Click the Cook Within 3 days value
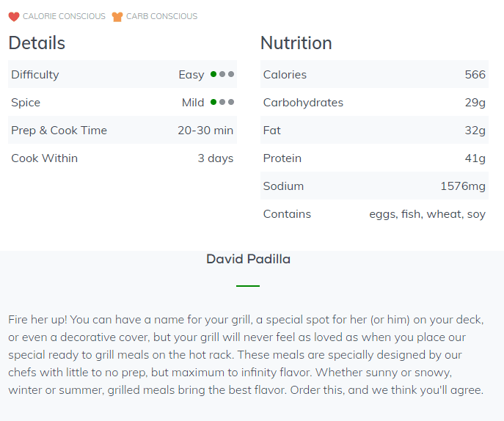 216,158
